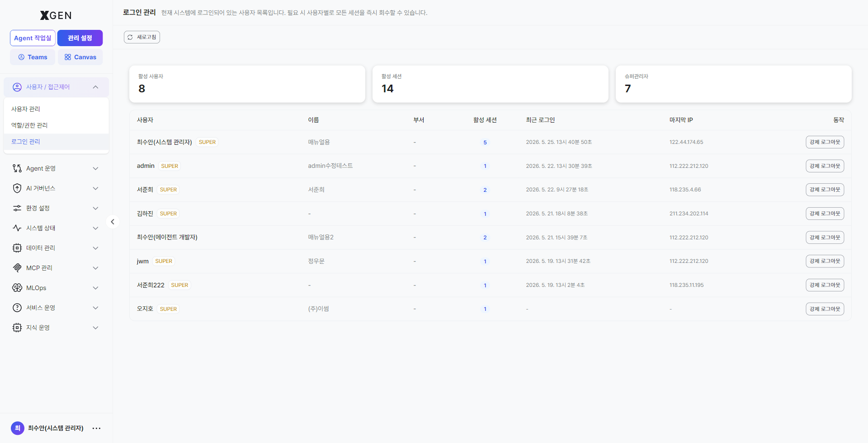
Task: Click the 최근 로그인 column header
Action: pyautogui.click(x=540, y=120)
